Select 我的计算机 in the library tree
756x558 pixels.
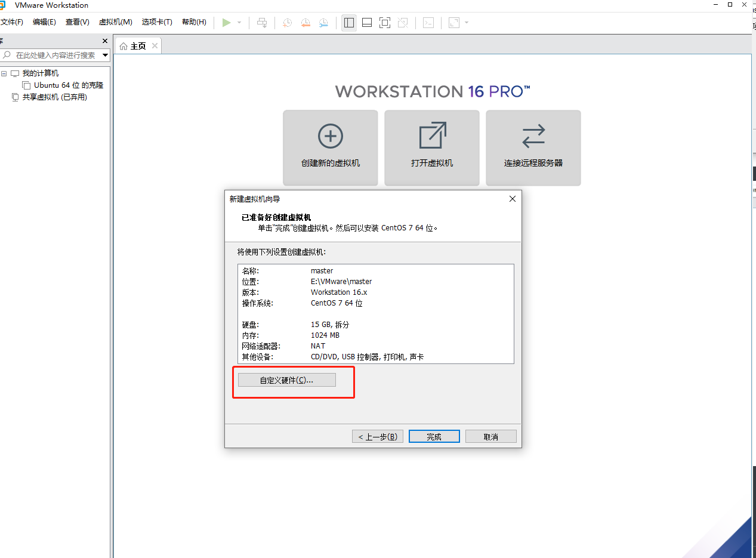pos(41,73)
